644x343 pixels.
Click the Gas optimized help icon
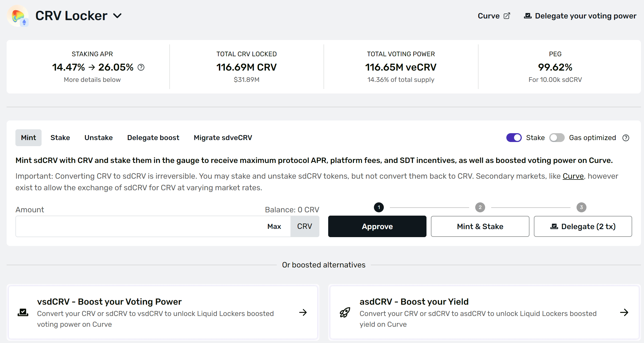click(x=626, y=138)
